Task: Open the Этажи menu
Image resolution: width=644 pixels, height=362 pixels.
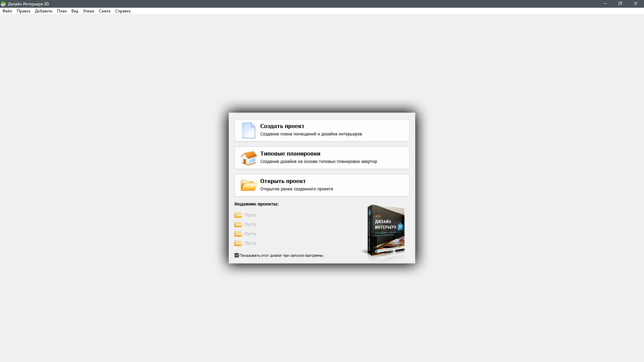Action: coord(89,11)
